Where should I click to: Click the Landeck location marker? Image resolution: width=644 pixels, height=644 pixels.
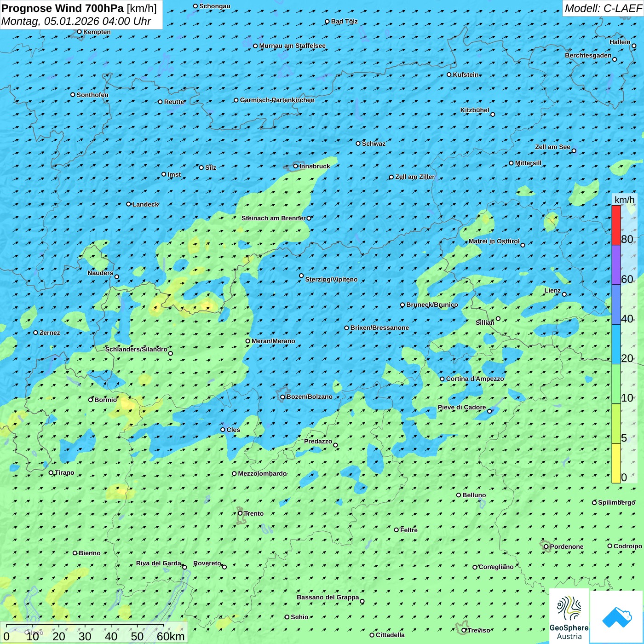point(128,204)
